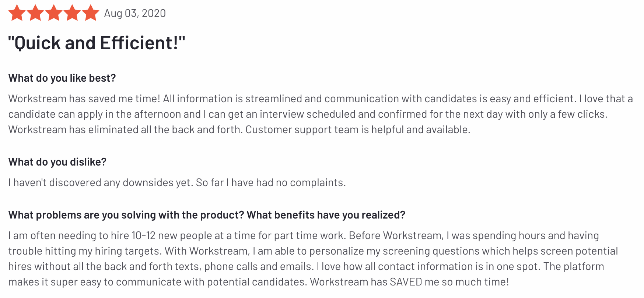
Task: Click the second orange rating star
Action: tap(35, 13)
